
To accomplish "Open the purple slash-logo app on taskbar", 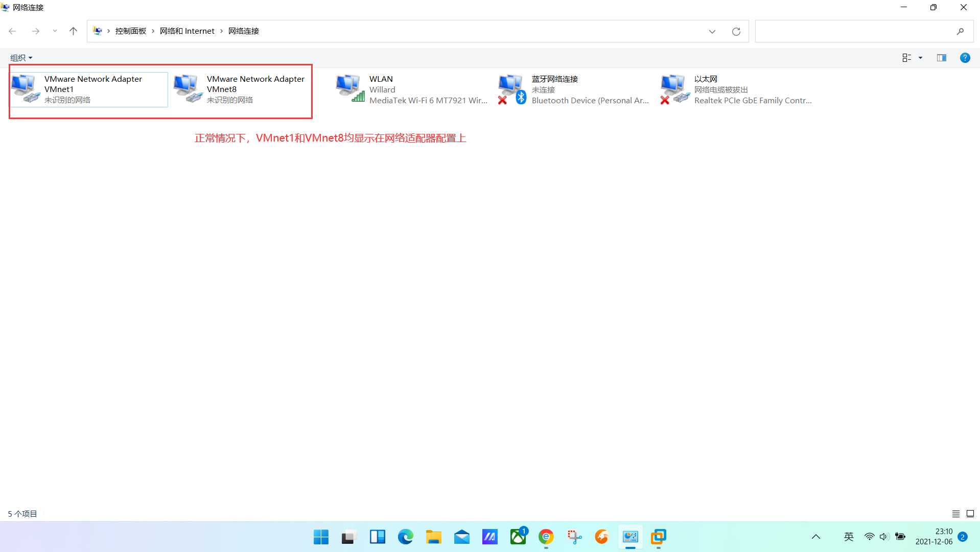I will click(490, 537).
